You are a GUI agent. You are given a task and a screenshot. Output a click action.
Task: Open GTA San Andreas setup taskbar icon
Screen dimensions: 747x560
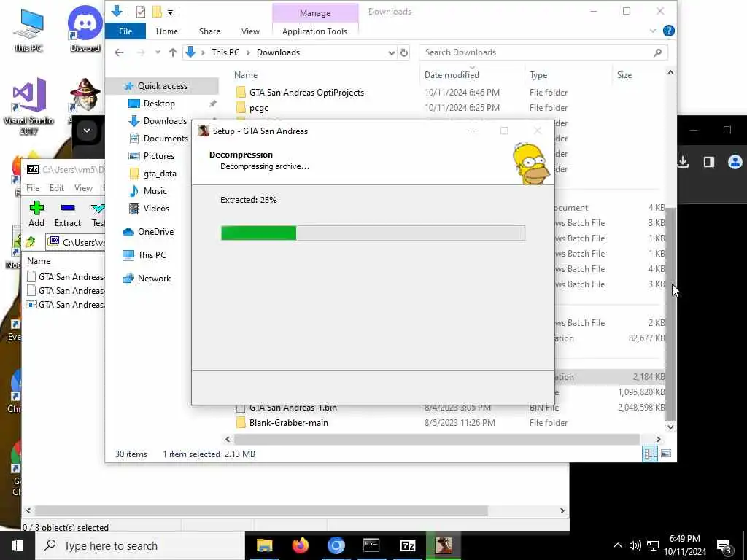(x=443, y=545)
